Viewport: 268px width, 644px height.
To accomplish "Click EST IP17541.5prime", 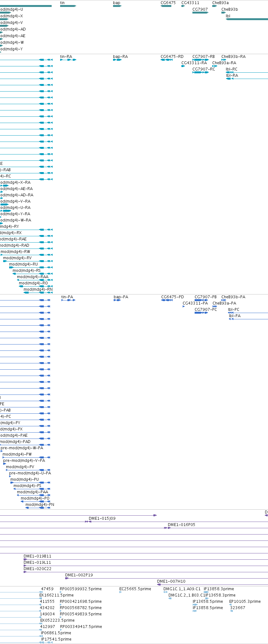I will 46,642.
